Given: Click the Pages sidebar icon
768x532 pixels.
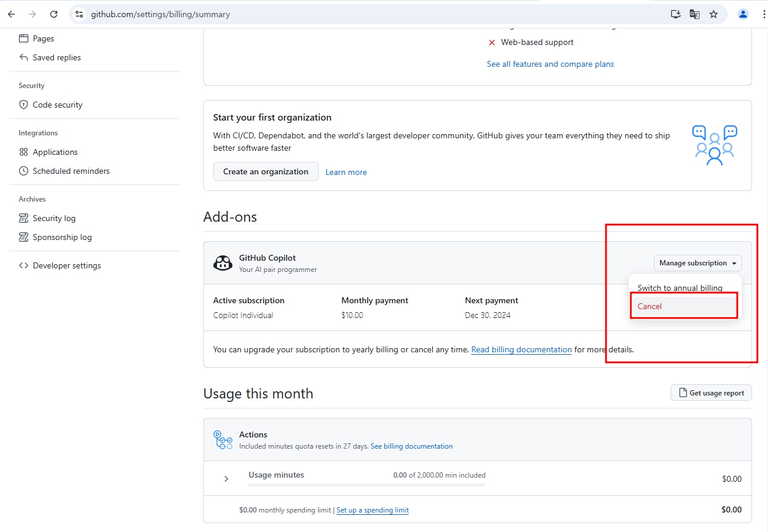Looking at the screenshot, I should point(24,38).
